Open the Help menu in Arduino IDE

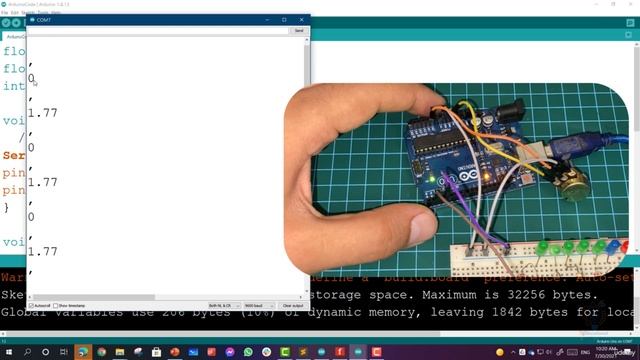pos(56,13)
